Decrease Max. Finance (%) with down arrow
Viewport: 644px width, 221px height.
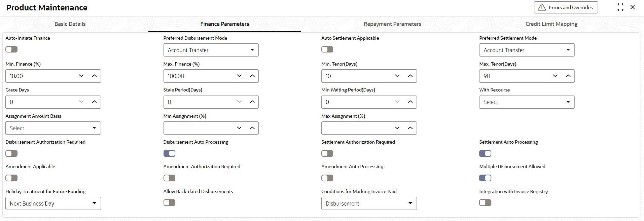[239, 76]
